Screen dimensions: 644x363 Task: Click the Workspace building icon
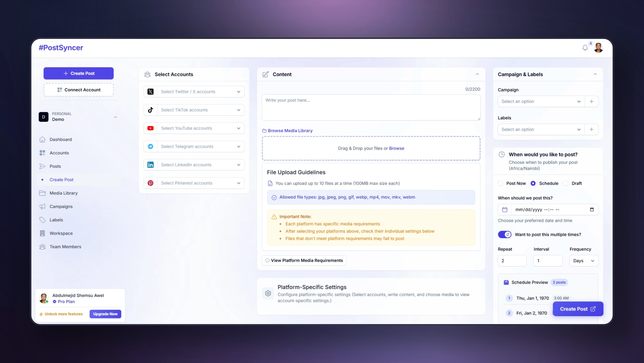[42, 233]
